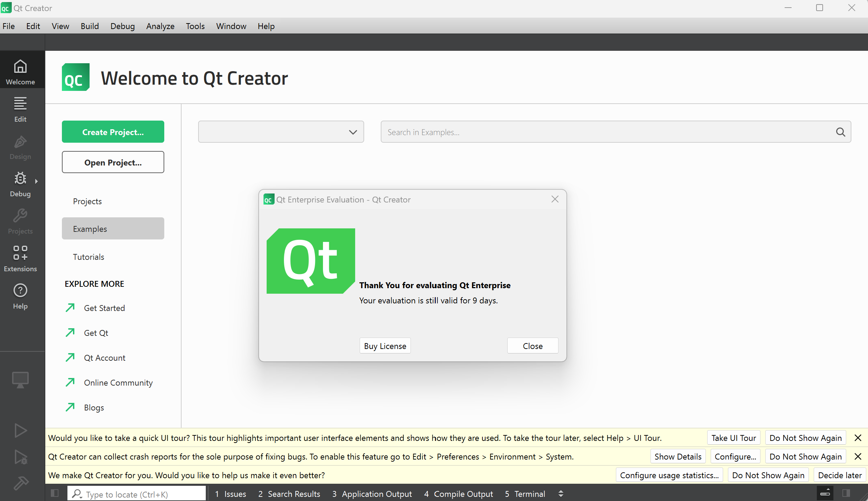This screenshot has height=501, width=868.
Task: Dismiss the UI tour info bar with X
Action: pyautogui.click(x=858, y=438)
